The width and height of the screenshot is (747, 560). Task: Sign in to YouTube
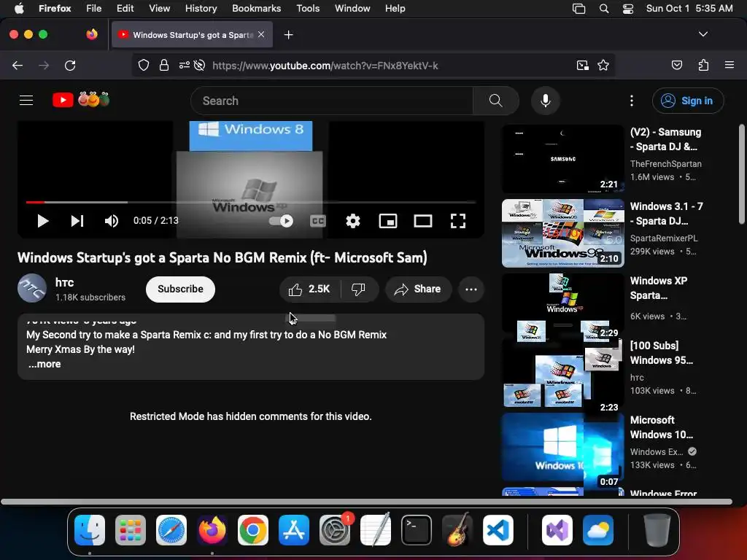[x=688, y=101]
